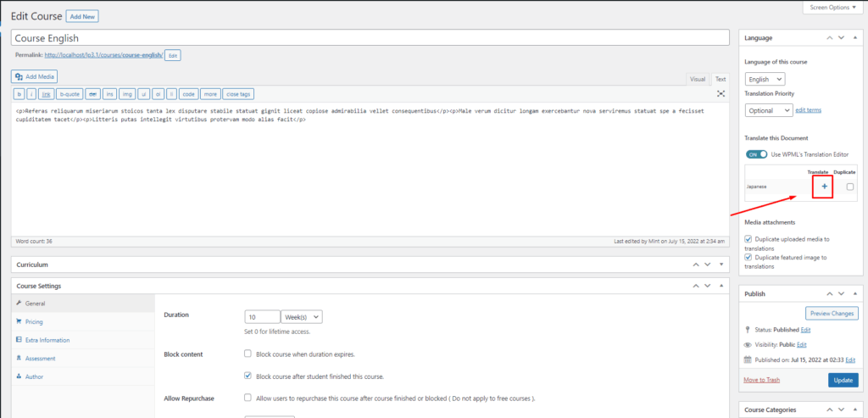Open the Week(s) duration unit dropdown
The width and height of the screenshot is (868, 418).
tap(302, 317)
